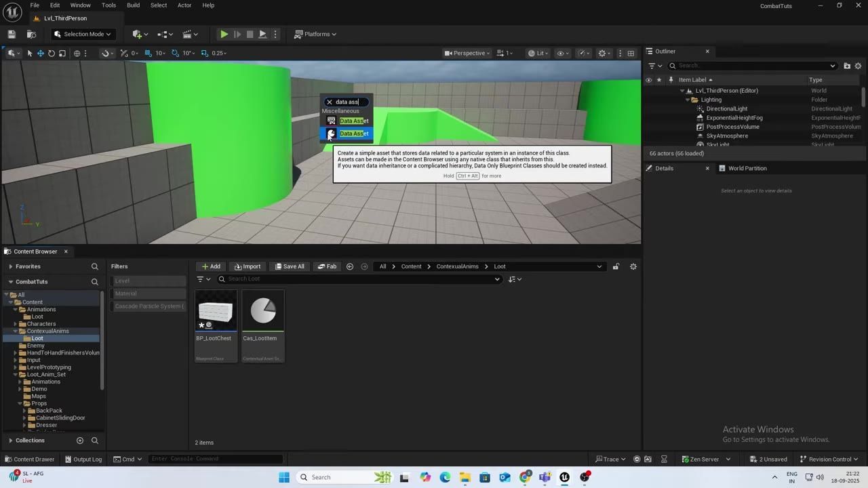
Task: Open the Build menu
Action: 133,5
